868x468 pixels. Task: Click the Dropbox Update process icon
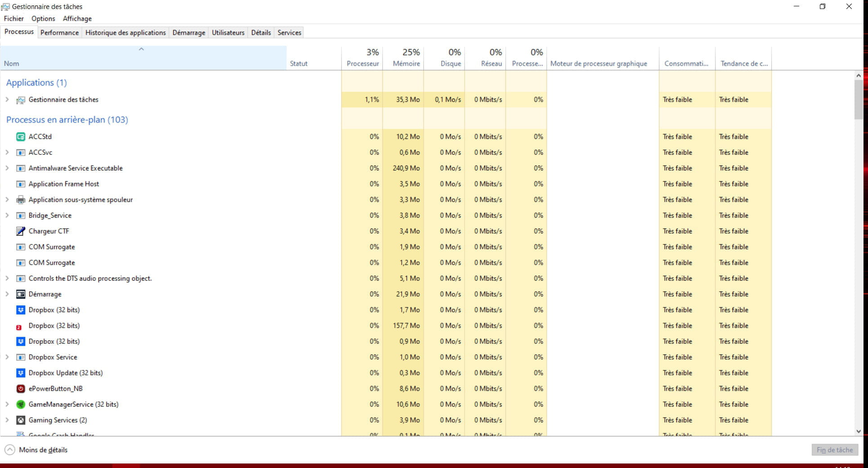pos(21,373)
